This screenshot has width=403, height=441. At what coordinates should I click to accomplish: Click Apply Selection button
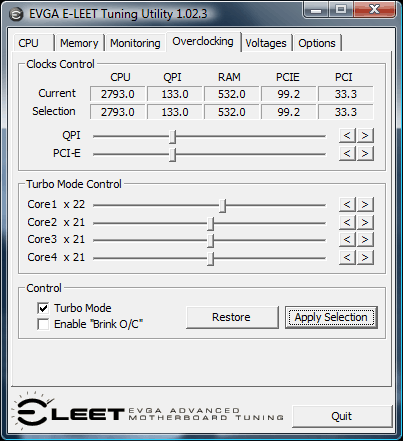tap(331, 317)
